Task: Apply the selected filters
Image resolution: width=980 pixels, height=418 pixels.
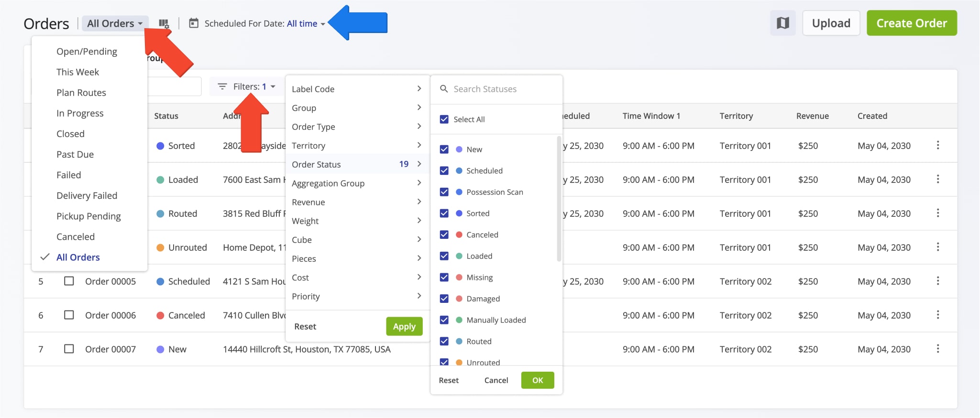Action: [x=404, y=326]
